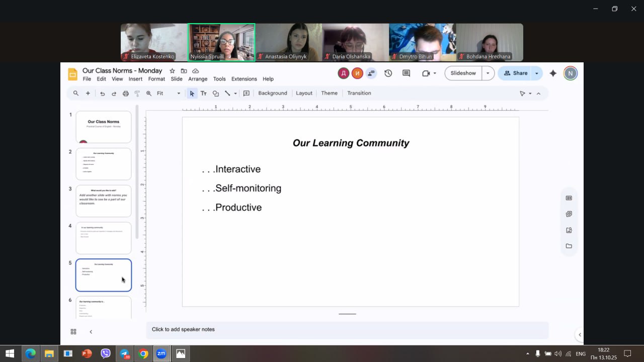
Task: Open the Arrange menu
Action: 198,79
